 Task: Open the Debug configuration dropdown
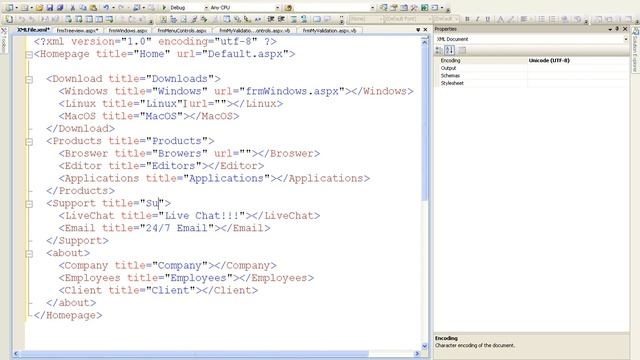tap(206, 8)
